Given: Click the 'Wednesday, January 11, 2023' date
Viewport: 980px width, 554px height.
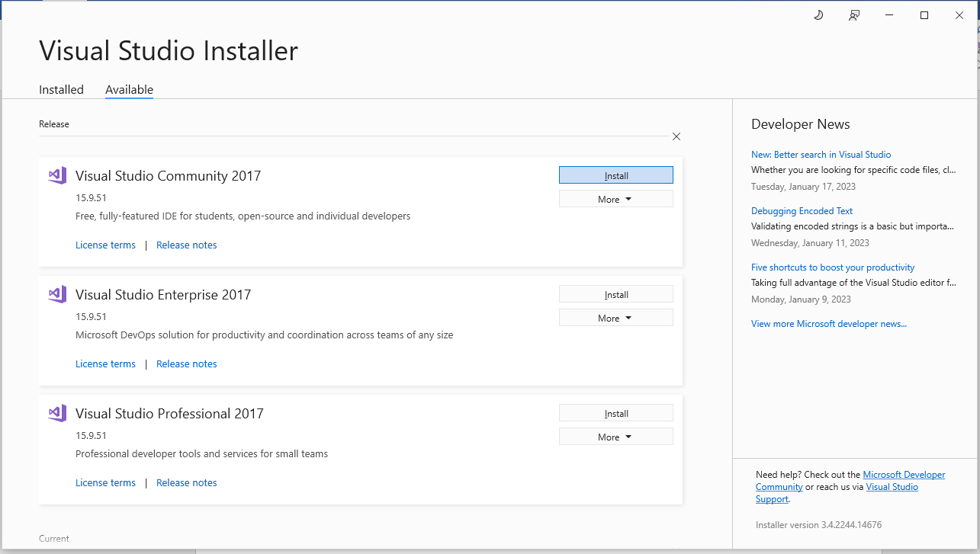Looking at the screenshot, I should [810, 242].
